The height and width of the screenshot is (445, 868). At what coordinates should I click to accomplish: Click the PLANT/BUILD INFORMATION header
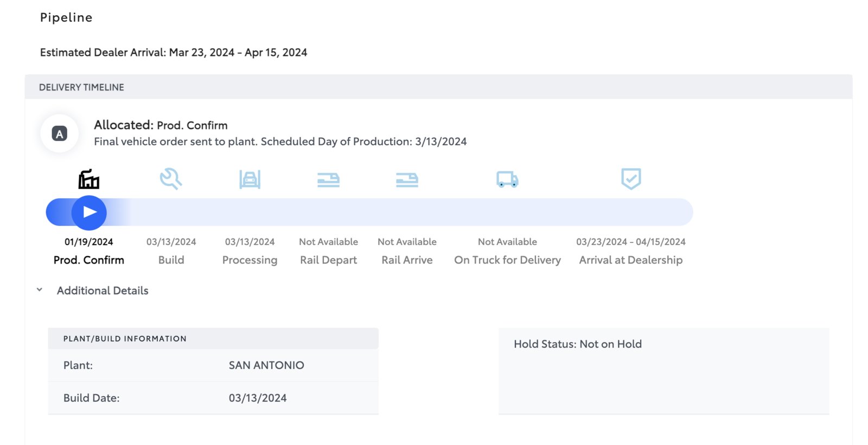tap(125, 339)
